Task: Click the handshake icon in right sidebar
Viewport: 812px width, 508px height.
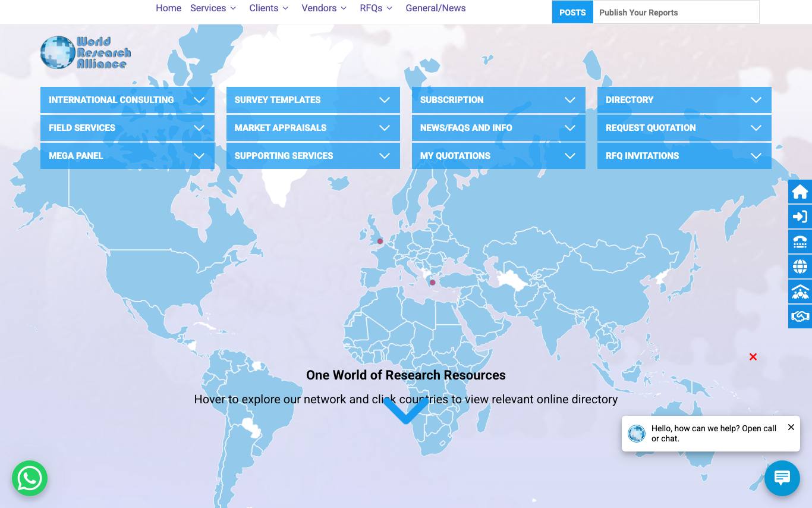Action: tap(800, 316)
